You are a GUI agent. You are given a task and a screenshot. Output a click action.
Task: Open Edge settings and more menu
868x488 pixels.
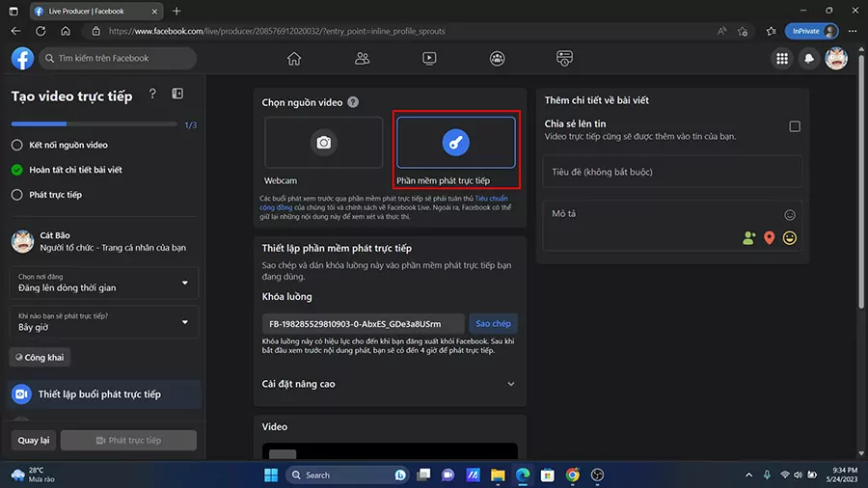click(853, 31)
